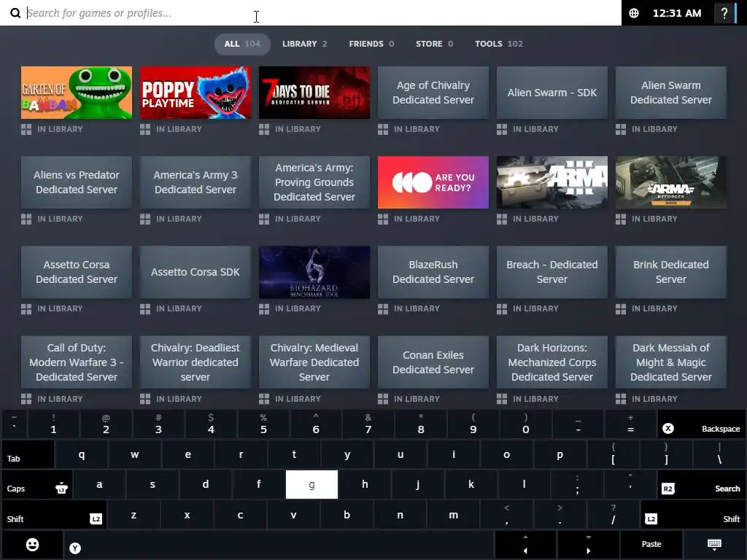
Task: Open Dark Horizons: Mechanized Corps Dedicated Server
Action: click(551, 362)
